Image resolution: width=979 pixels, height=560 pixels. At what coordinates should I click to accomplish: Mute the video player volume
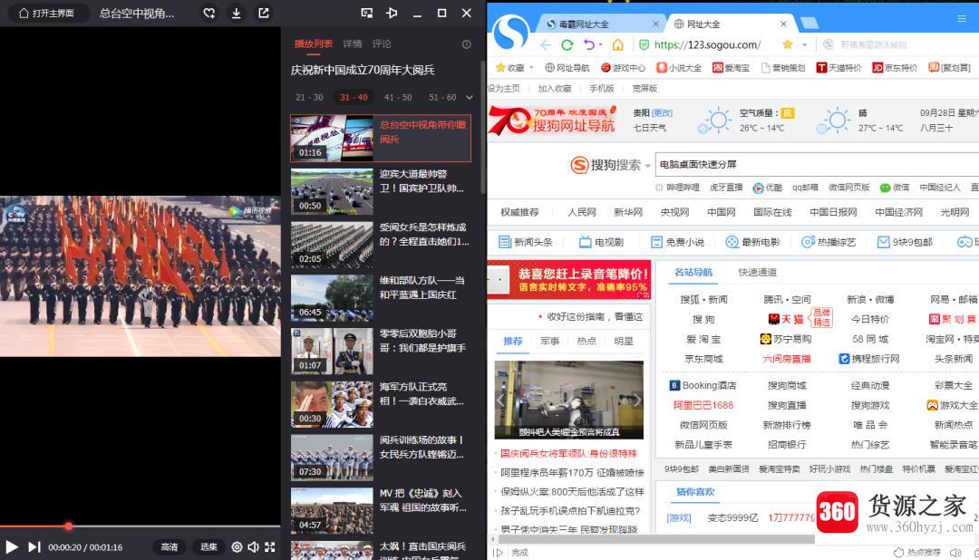(x=253, y=547)
